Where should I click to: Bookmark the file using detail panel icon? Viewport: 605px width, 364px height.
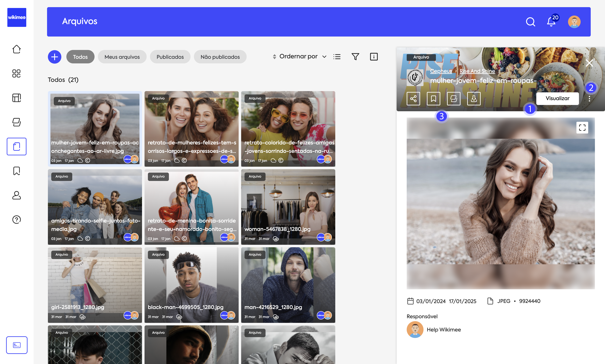[x=433, y=99]
